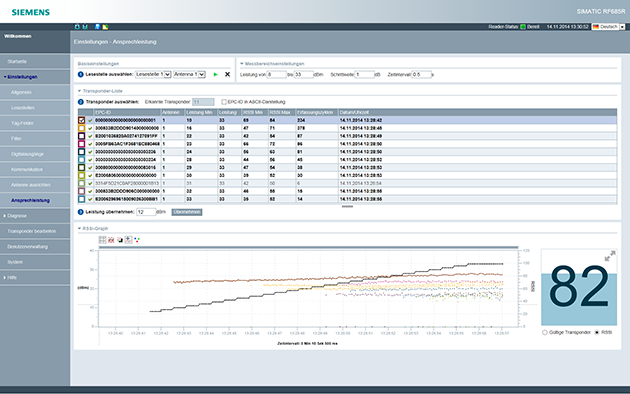Viewport: 630px width, 394px height.
Task: Sort table by RSSI Max column header
Action: point(282,112)
